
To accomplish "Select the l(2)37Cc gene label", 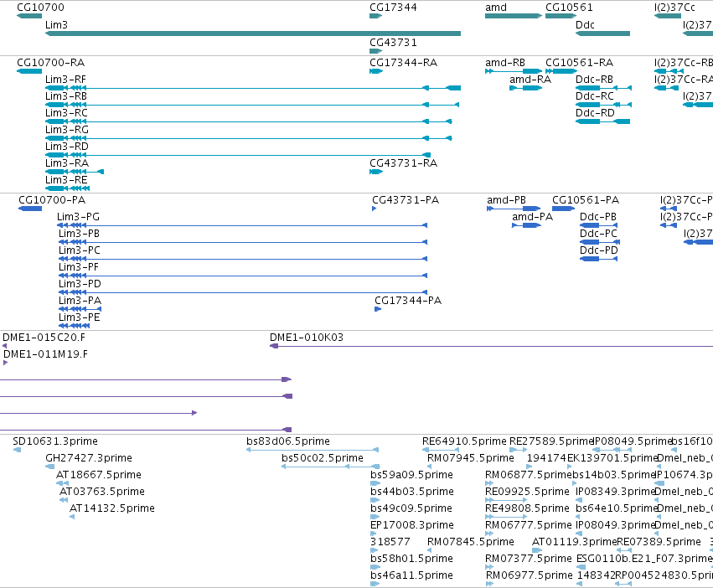I will point(674,8).
